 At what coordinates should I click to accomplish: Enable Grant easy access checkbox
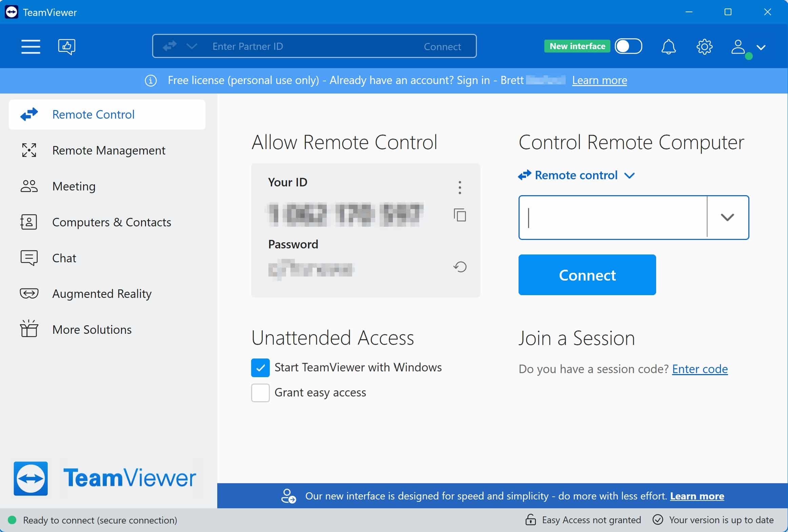click(260, 393)
